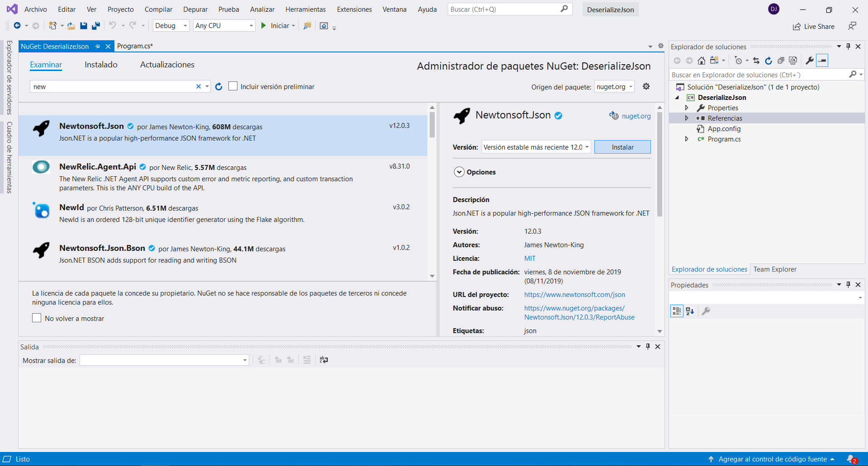Switch to the Instalado tab

(x=101, y=65)
